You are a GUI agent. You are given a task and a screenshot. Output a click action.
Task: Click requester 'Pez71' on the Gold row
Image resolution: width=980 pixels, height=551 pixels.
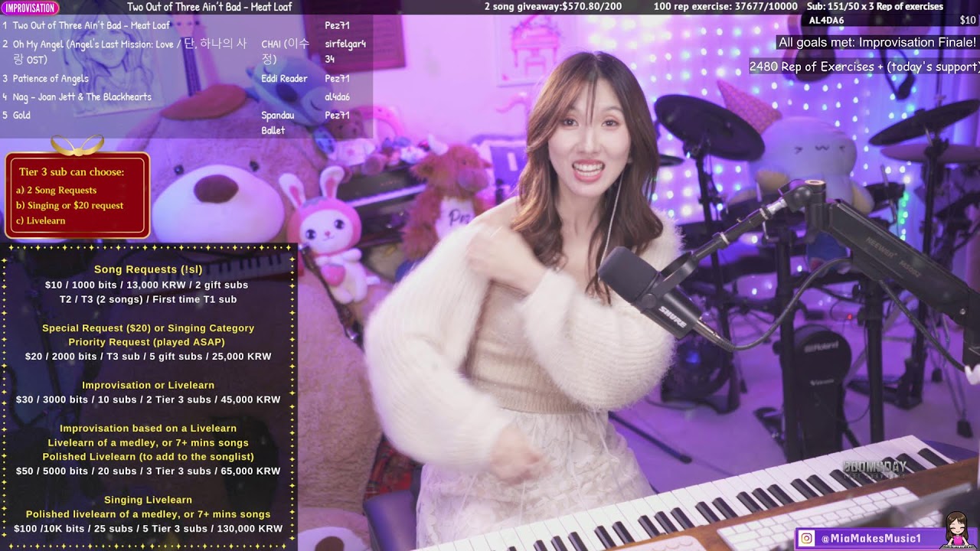(x=337, y=115)
